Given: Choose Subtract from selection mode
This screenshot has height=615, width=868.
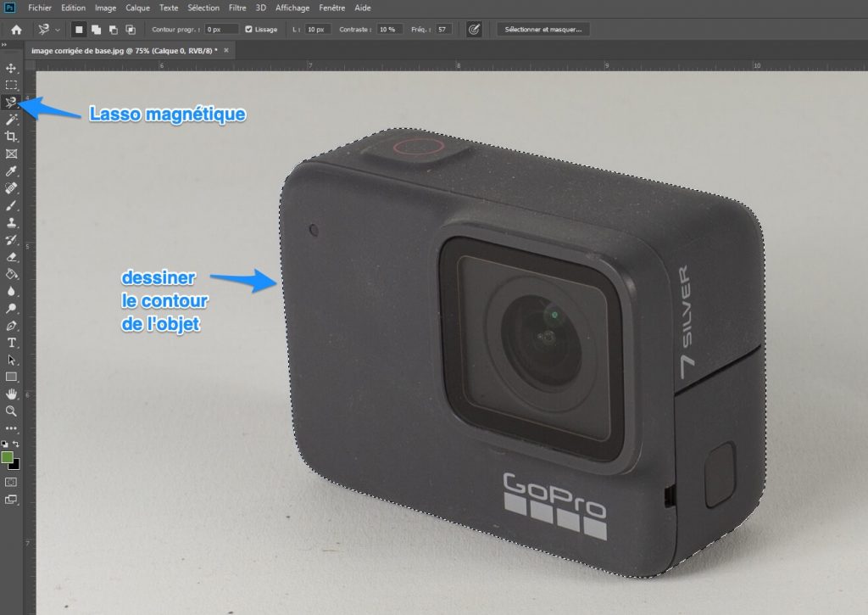Looking at the screenshot, I should click(x=114, y=30).
